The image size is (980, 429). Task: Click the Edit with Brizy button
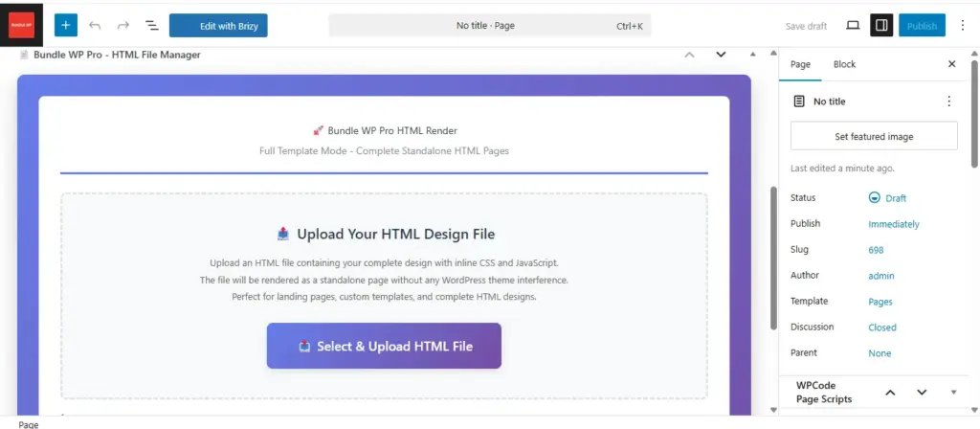click(x=218, y=26)
